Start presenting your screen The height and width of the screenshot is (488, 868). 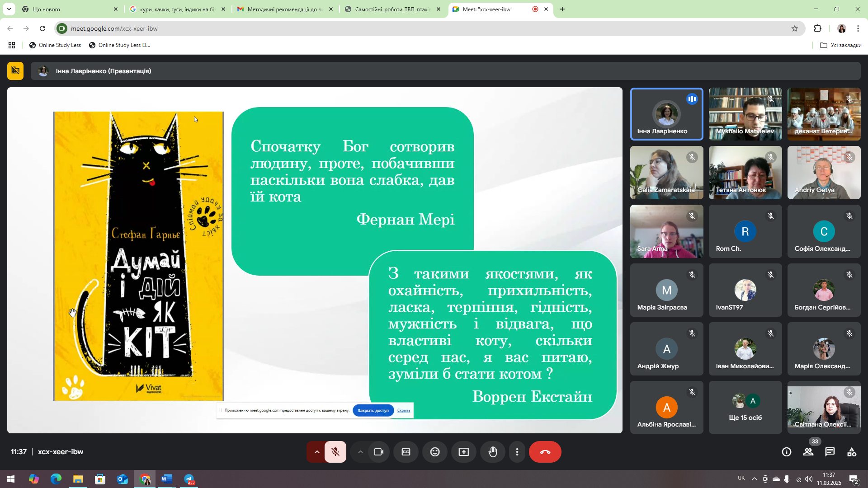pyautogui.click(x=464, y=452)
